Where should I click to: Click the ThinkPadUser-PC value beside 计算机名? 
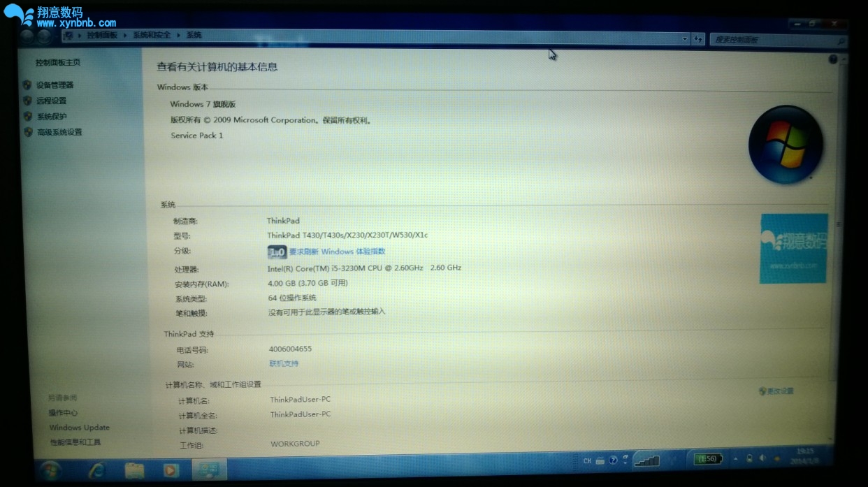(301, 400)
